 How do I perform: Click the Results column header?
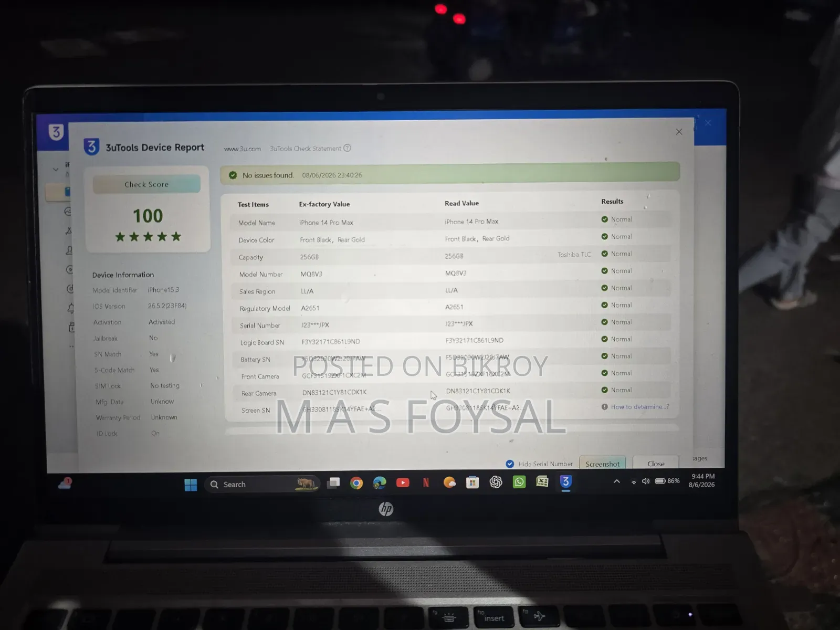click(612, 202)
